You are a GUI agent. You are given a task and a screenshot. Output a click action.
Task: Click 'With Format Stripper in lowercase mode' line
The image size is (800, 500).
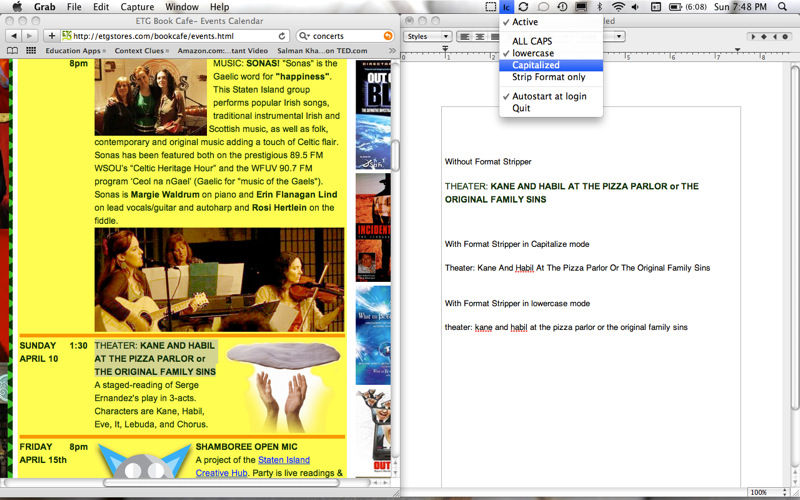tap(517, 304)
